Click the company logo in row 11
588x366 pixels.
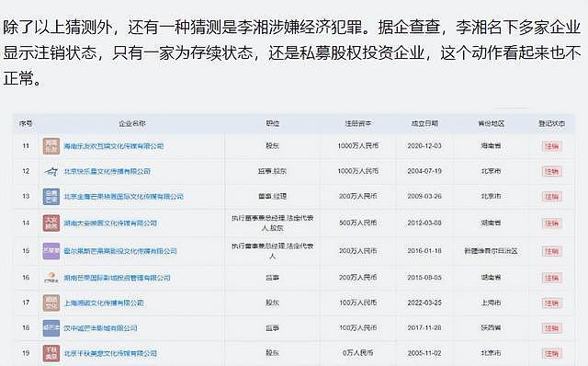(x=51, y=146)
